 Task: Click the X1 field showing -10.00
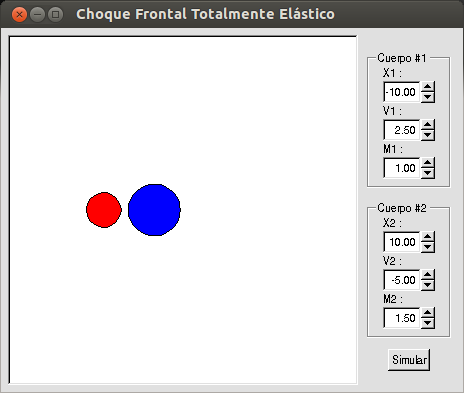[x=402, y=92]
